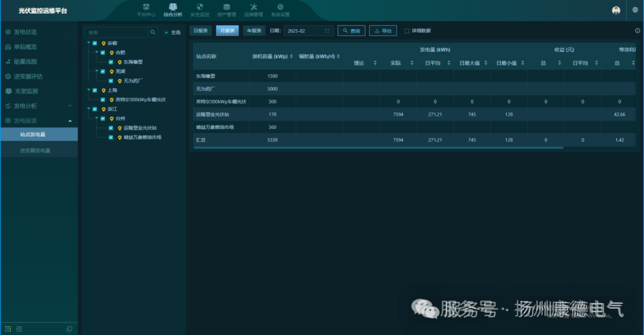This screenshot has width=644, height=335.
Task: Click the 查询 query button
Action: pyautogui.click(x=351, y=30)
